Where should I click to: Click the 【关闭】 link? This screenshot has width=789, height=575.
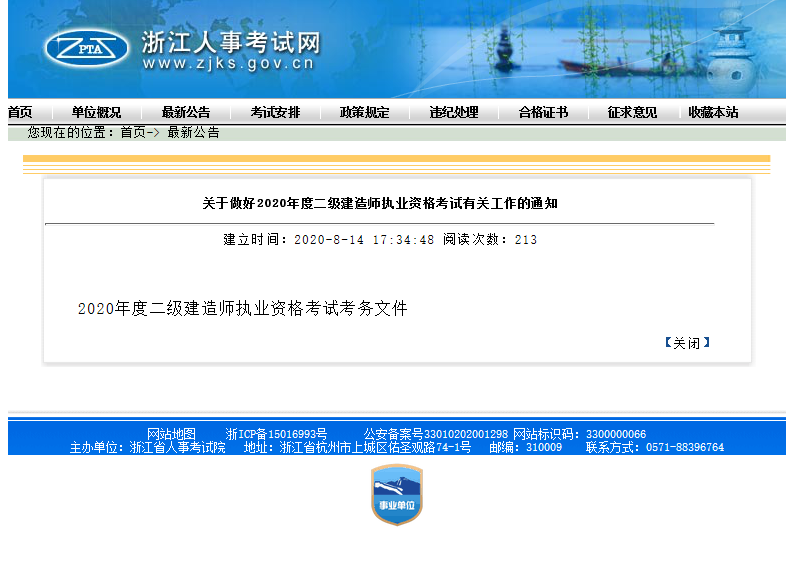coord(687,343)
